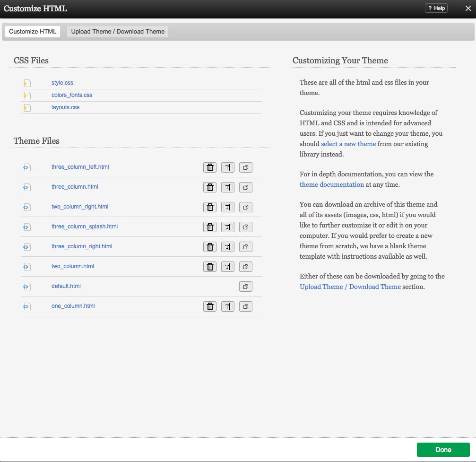Open three_column_splash.html file link
The image size is (476, 462).
85,227
